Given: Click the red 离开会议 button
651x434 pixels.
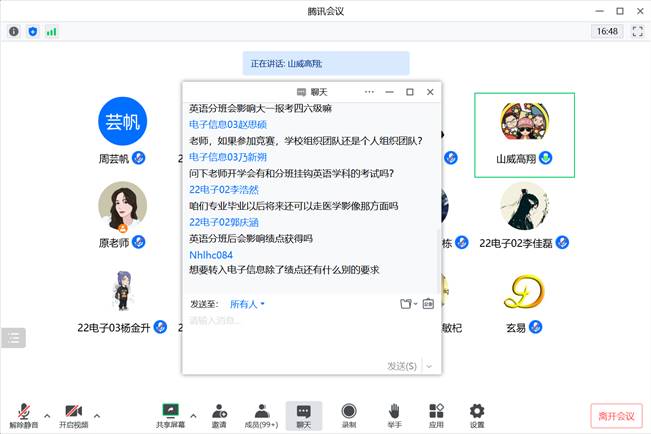Looking at the screenshot, I should coord(617,416).
